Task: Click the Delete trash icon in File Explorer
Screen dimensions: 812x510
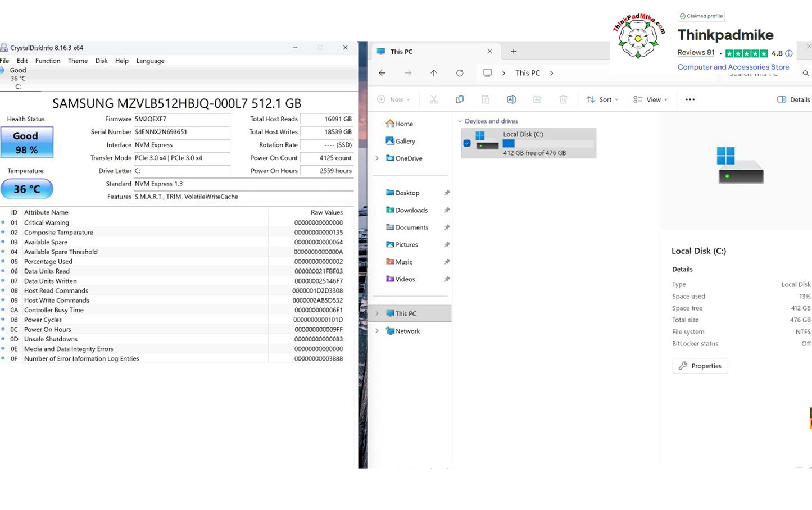Action: click(563, 99)
